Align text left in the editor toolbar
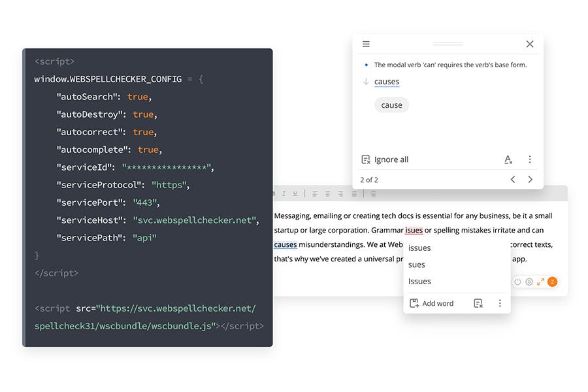Screen dimensions: 588x392 pos(315,193)
